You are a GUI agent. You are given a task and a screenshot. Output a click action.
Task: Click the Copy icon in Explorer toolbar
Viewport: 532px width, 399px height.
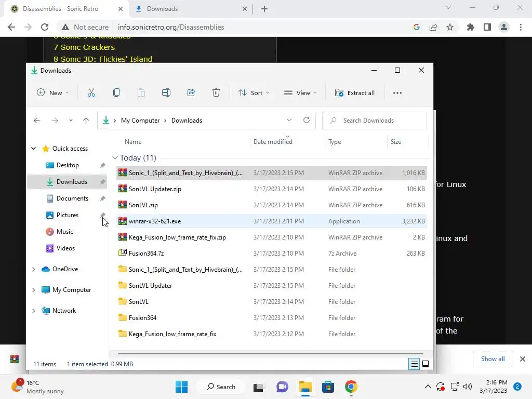point(116,92)
